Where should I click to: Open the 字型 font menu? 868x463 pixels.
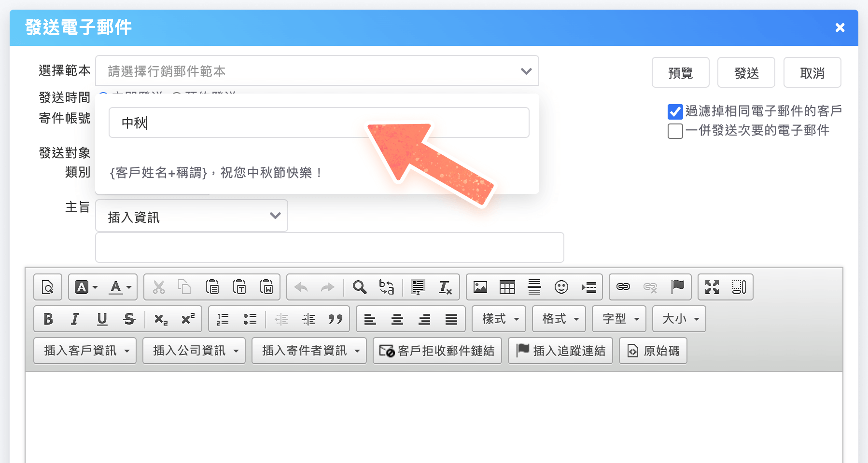click(619, 319)
